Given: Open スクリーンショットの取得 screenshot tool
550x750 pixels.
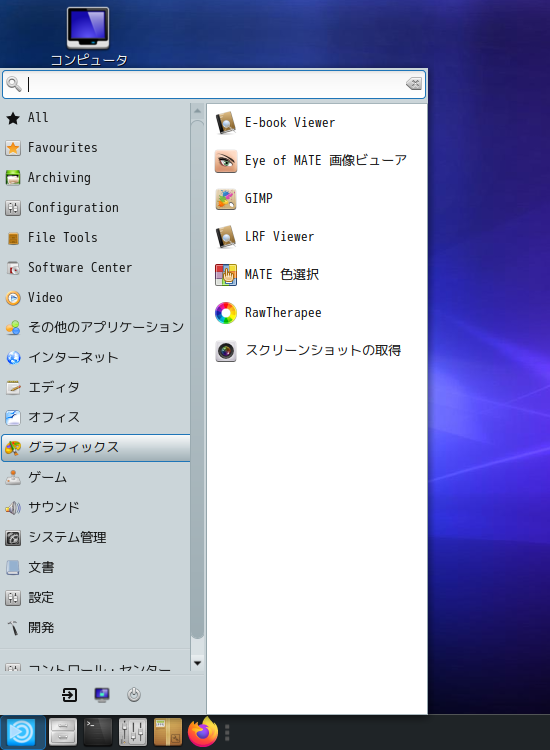Looking at the screenshot, I should (x=317, y=351).
